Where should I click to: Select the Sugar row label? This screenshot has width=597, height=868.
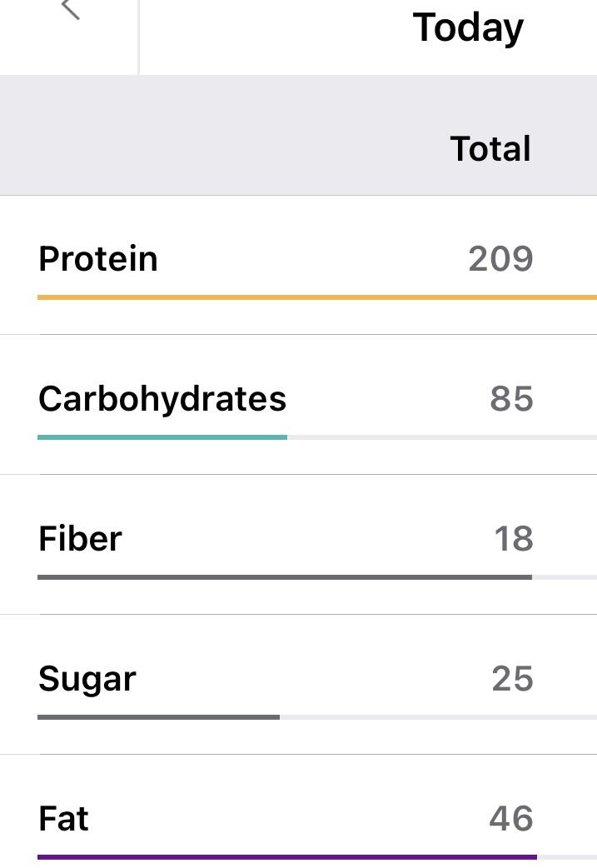[87, 679]
